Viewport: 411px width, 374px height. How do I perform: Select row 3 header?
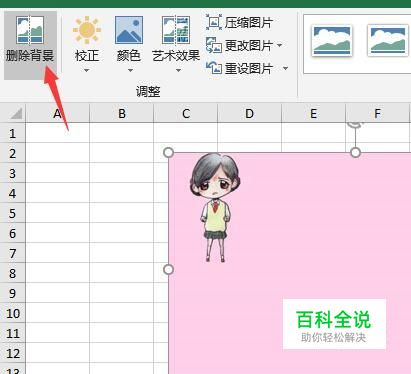(x=13, y=173)
